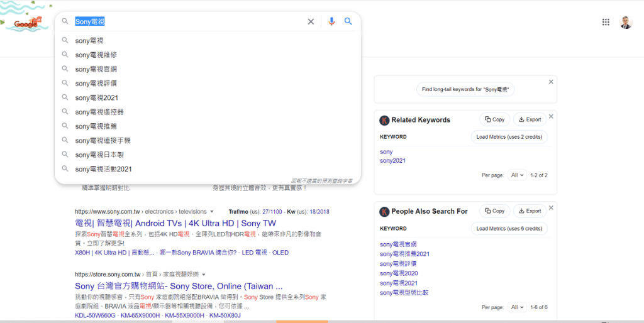
Task: Export the Related Keywords list
Action: 530,119
